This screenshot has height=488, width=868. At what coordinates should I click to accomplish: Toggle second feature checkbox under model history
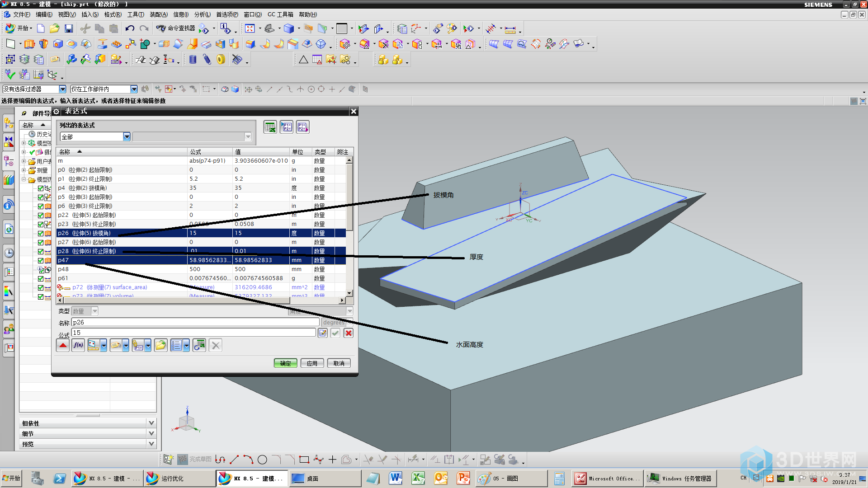click(x=41, y=197)
